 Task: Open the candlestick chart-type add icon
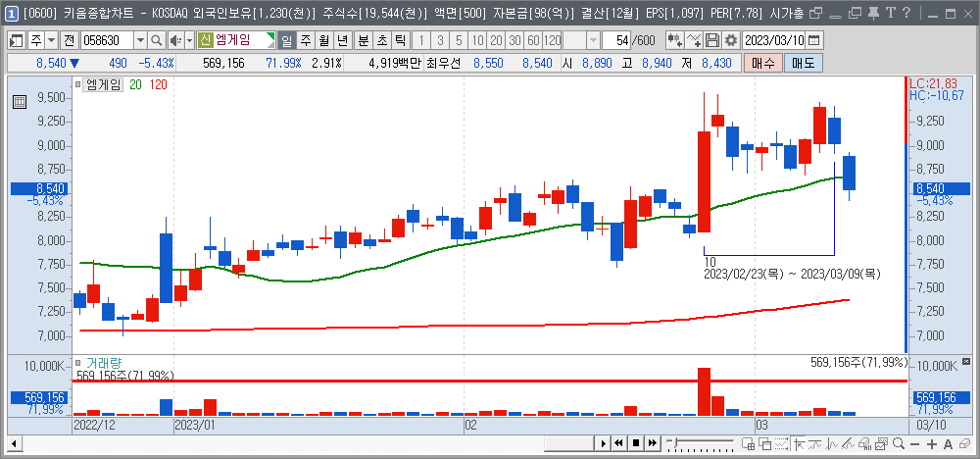coord(674,41)
